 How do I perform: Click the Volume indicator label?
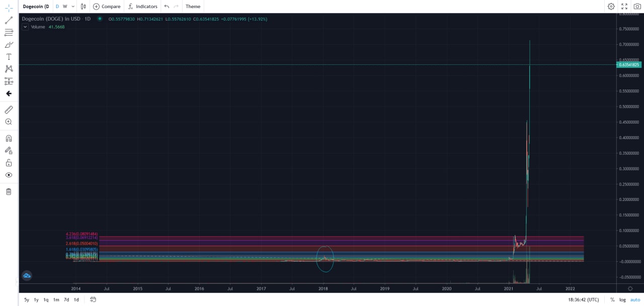click(38, 27)
